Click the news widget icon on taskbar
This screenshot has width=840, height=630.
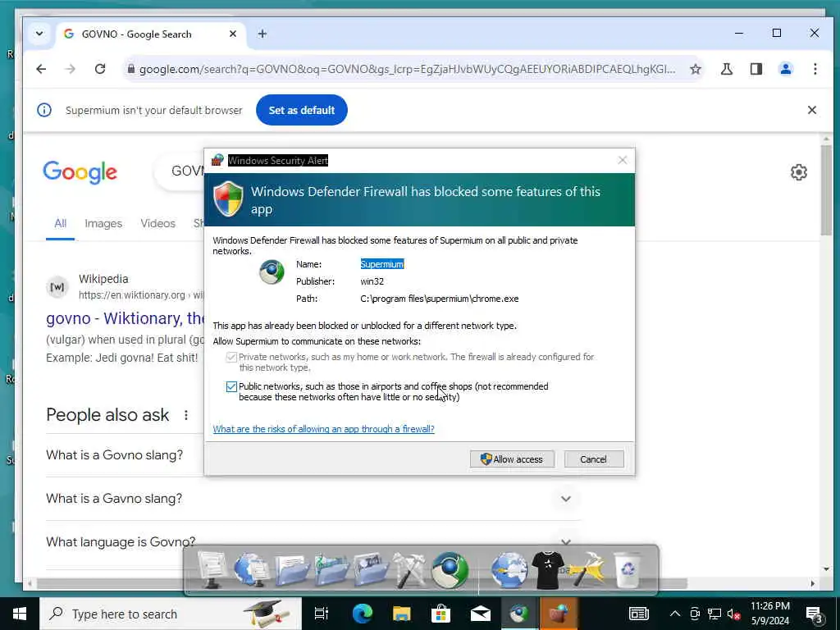638,614
